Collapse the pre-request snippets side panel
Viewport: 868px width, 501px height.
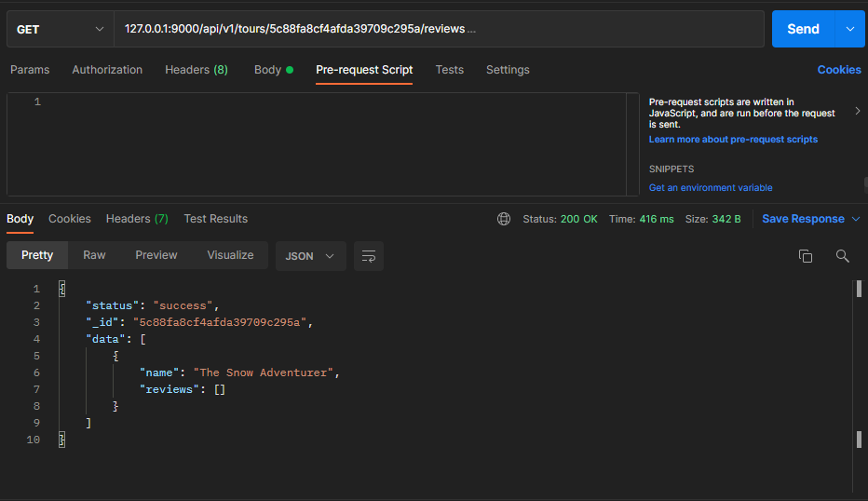point(857,112)
